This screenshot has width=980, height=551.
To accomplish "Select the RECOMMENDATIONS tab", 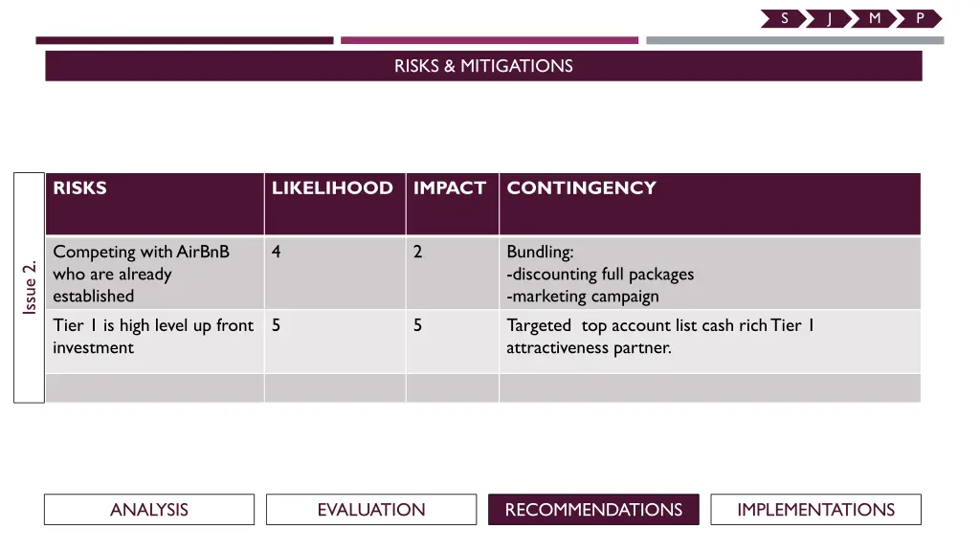I will (593, 510).
